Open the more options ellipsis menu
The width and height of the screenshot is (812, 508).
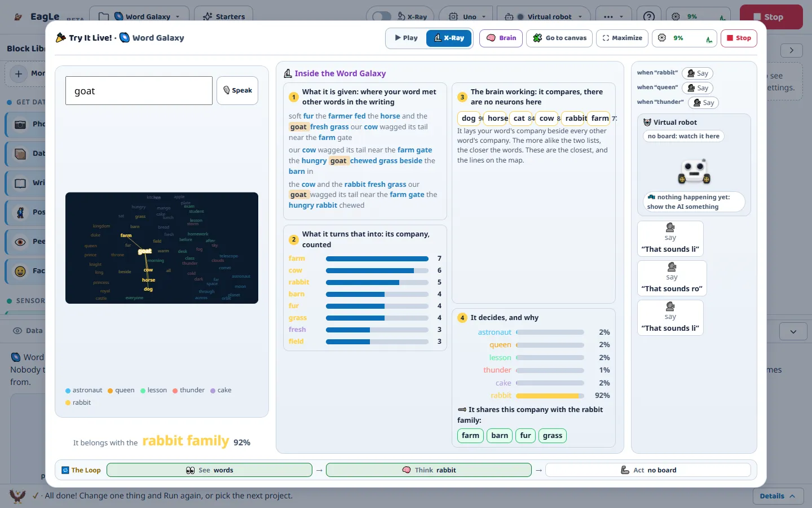613,16
